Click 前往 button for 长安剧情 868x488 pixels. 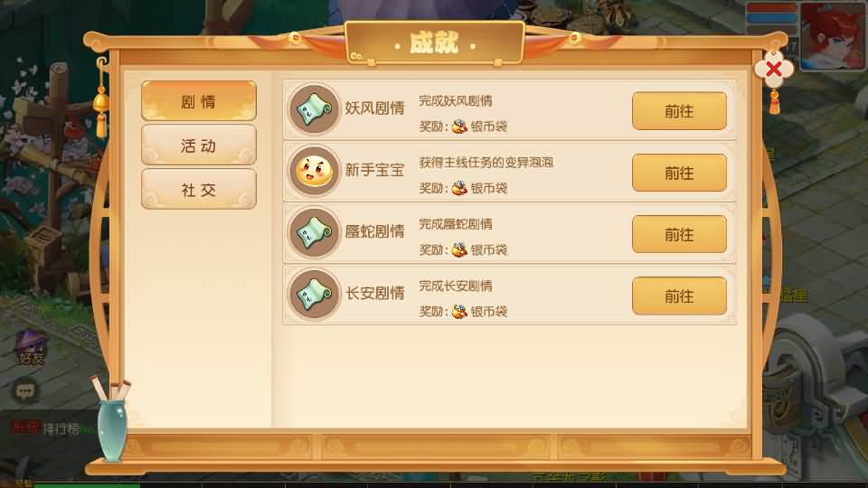tap(679, 296)
